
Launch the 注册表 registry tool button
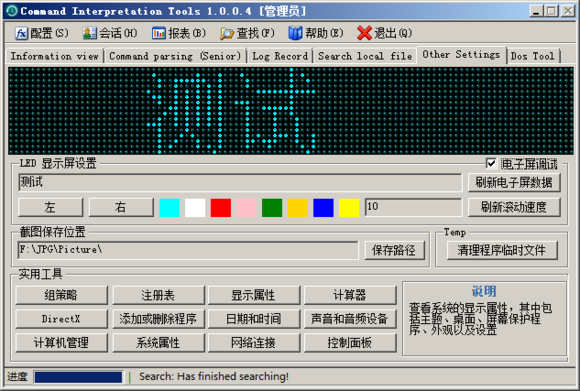(158, 295)
